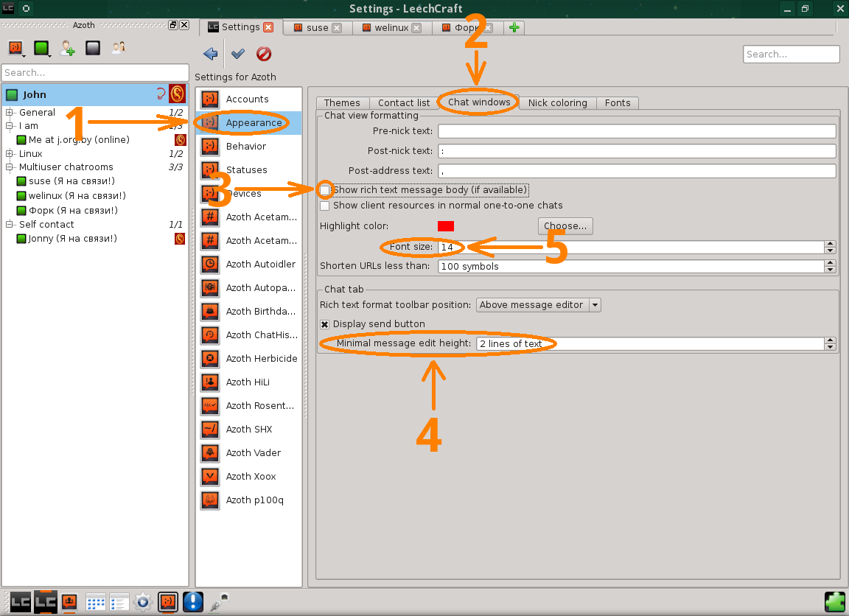This screenshot has height=616, width=849.
Task: Click the blue exclamation mark icon
Action: 193,602
